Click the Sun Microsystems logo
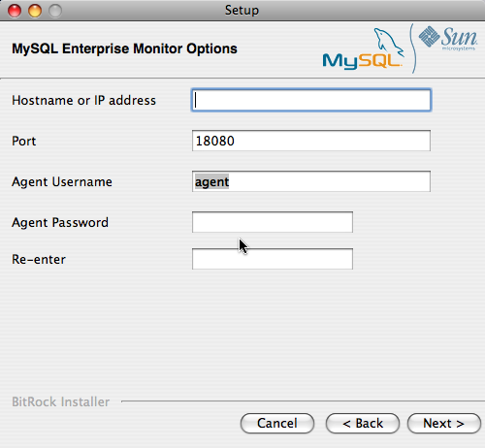 [448, 38]
